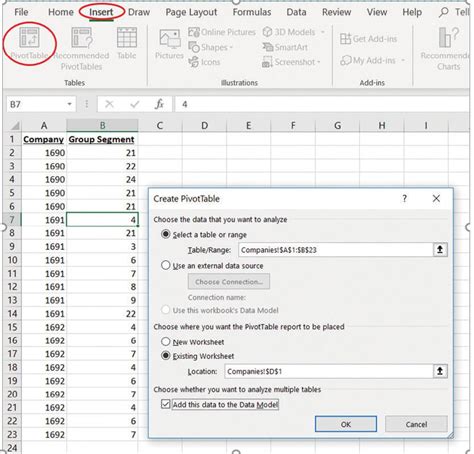This screenshot has height=454, width=474.
Task: Click the Select All corner triangle
Action: coord(15,126)
